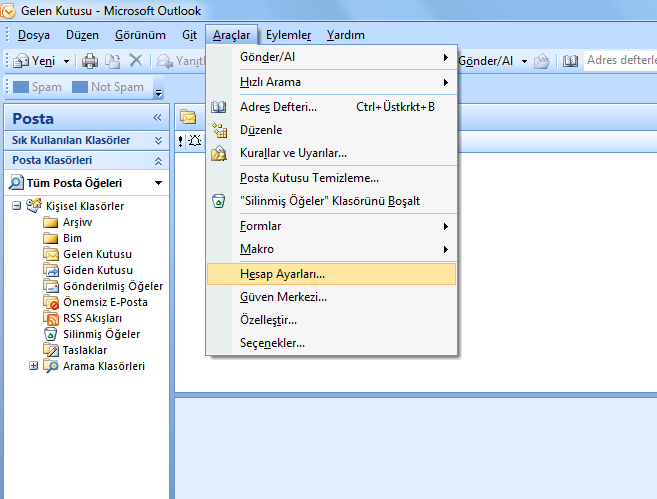Click the send mail icon after Gönder/Al
Viewport: 657px width, 499px height.
[542, 61]
